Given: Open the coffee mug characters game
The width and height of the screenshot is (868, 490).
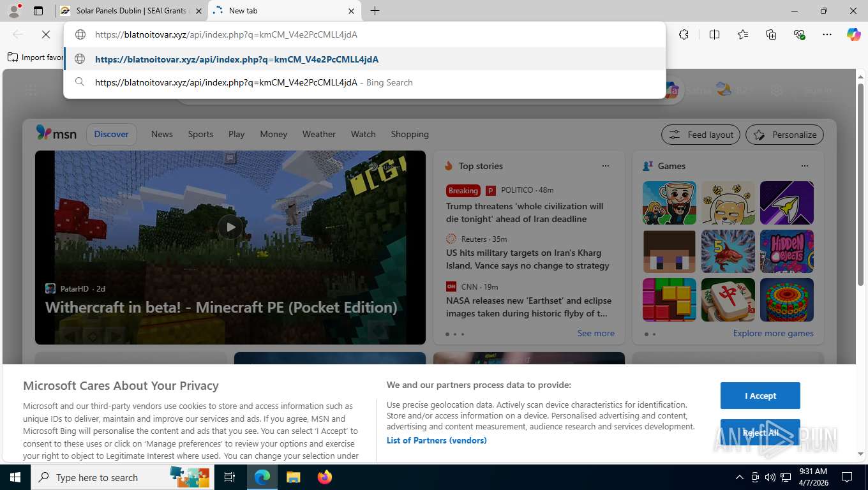Looking at the screenshot, I should tap(670, 203).
